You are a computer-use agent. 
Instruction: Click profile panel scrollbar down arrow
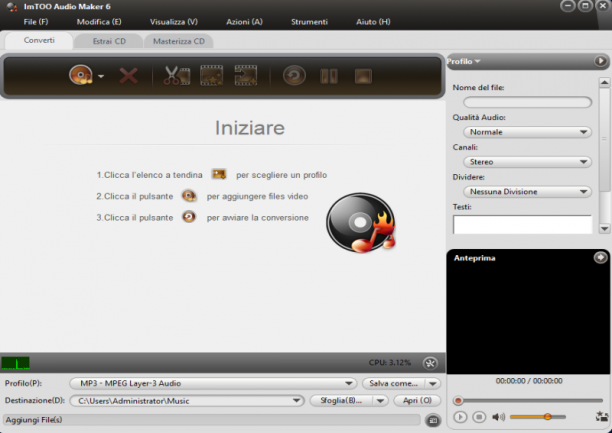[604, 229]
